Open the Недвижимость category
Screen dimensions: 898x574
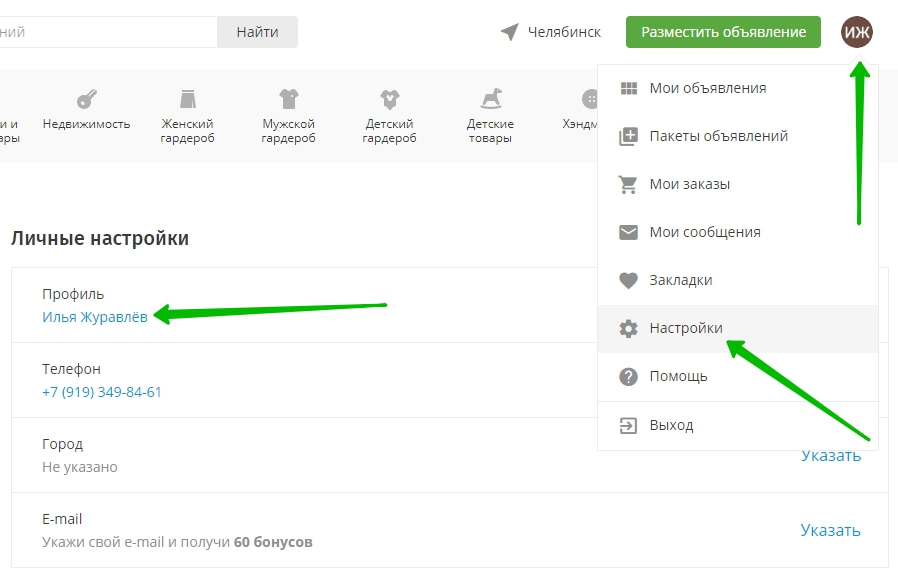(87, 112)
